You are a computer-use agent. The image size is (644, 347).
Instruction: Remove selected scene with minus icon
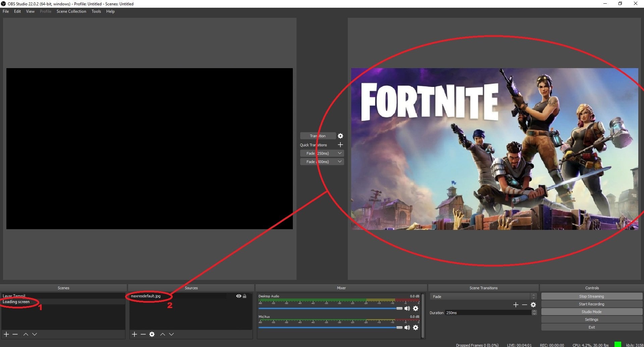pos(15,334)
